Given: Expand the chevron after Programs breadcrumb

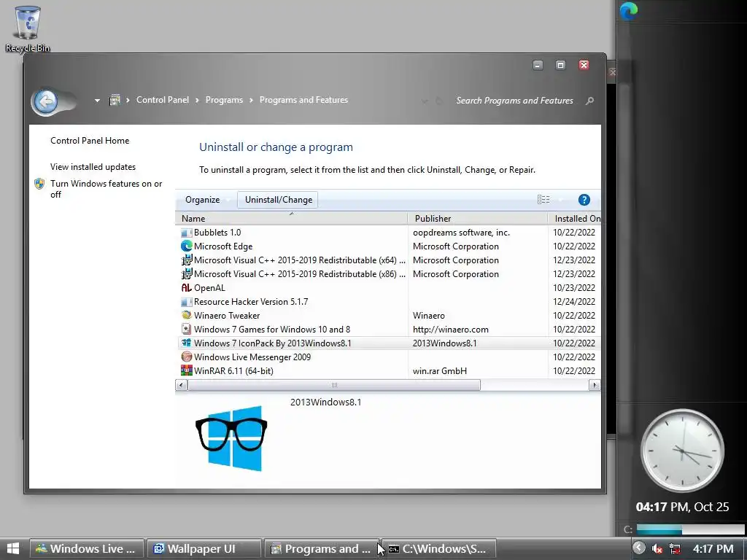Looking at the screenshot, I should click(x=251, y=100).
